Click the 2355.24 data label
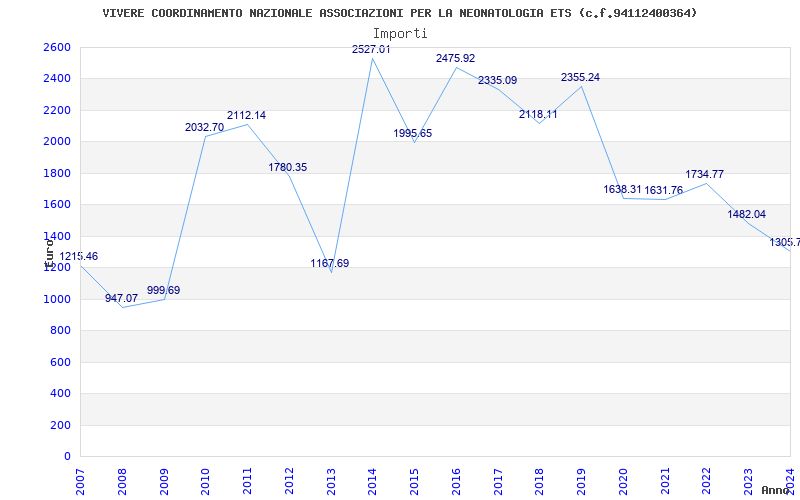This screenshot has height=500, width=800. (581, 78)
